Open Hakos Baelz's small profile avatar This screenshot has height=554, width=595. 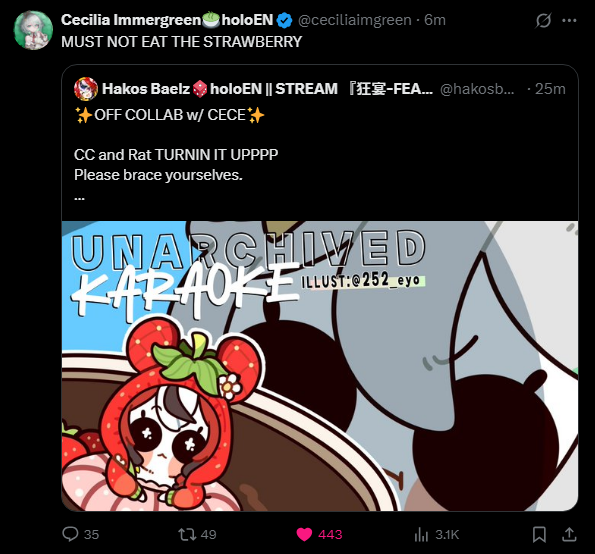86,89
